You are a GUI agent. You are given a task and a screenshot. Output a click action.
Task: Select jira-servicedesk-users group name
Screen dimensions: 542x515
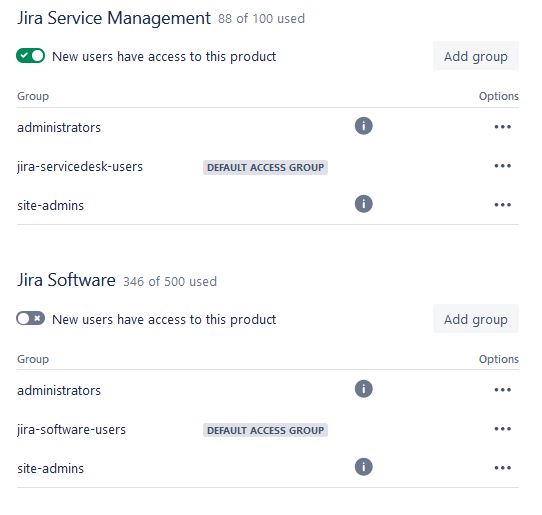tap(80, 167)
